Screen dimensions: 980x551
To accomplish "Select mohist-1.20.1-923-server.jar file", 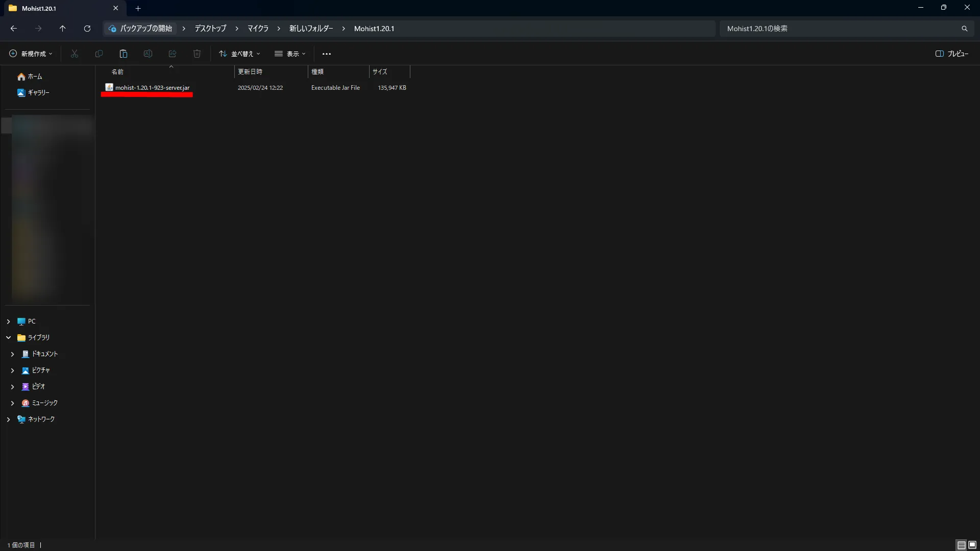I will tap(152, 88).
